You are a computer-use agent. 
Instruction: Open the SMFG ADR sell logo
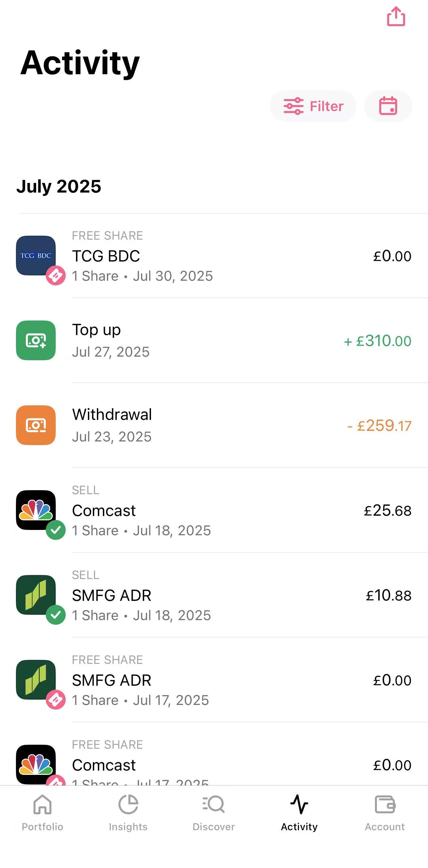tap(36, 595)
